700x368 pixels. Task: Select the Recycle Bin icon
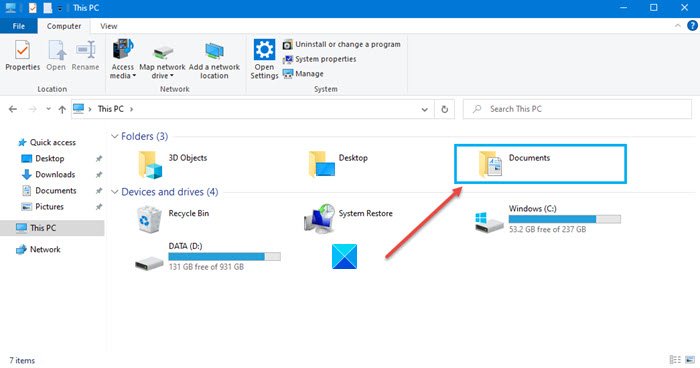[149, 219]
